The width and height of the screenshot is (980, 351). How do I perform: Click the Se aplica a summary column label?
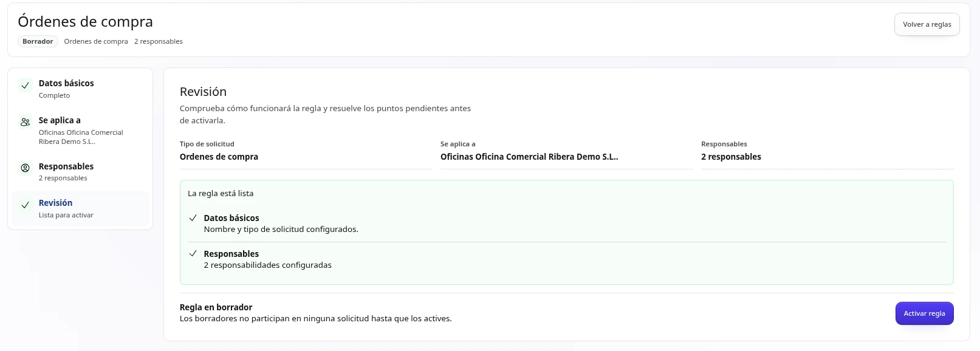pos(458,144)
